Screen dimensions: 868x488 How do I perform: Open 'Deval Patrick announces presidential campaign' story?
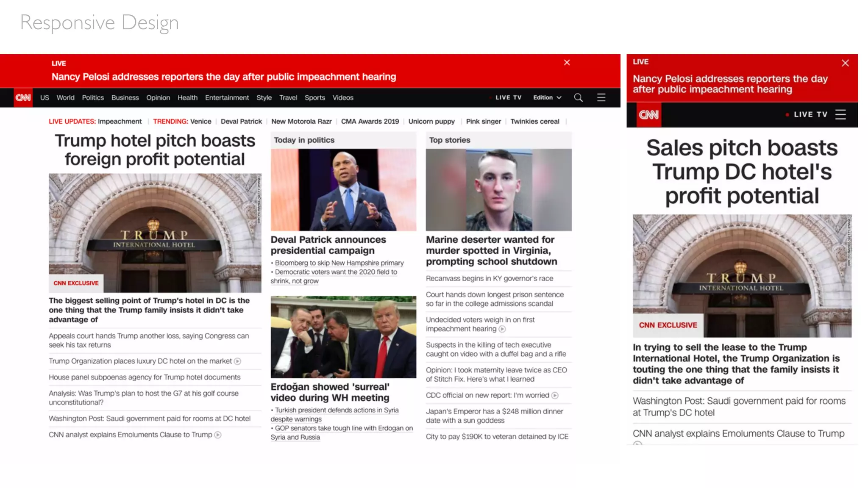click(x=328, y=245)
